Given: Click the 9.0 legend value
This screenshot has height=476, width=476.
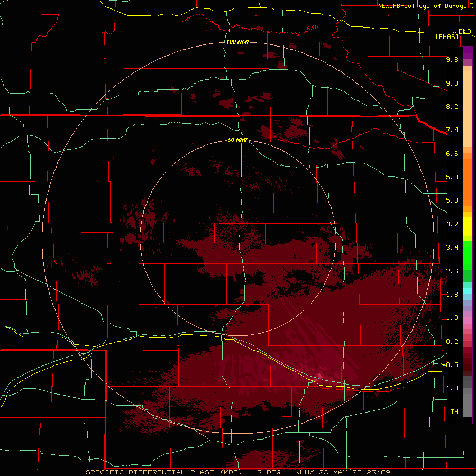Looking at the screenshot, I should click(452, 83).
